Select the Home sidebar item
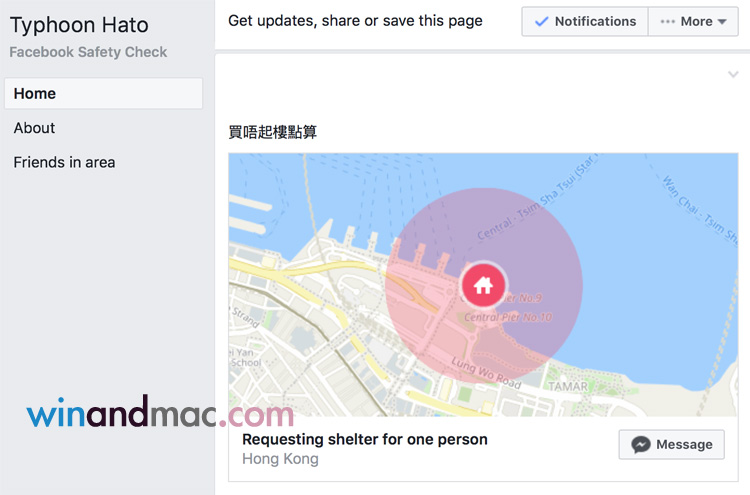The image size is (750, 495). pos(103,94)
